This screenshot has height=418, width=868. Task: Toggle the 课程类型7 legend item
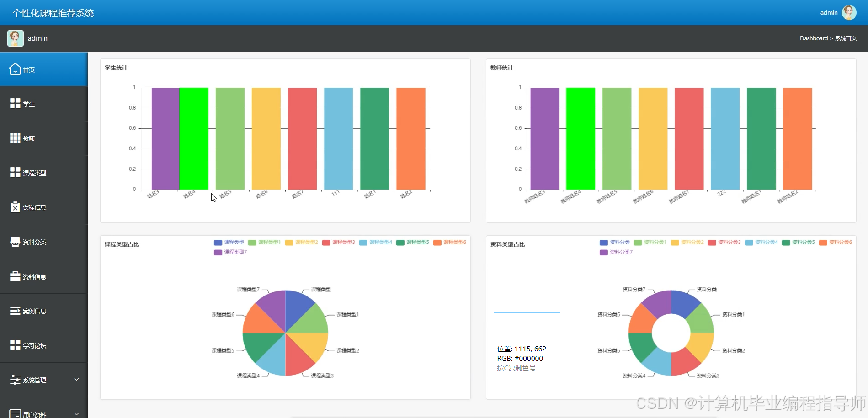(x=230, y=252)
